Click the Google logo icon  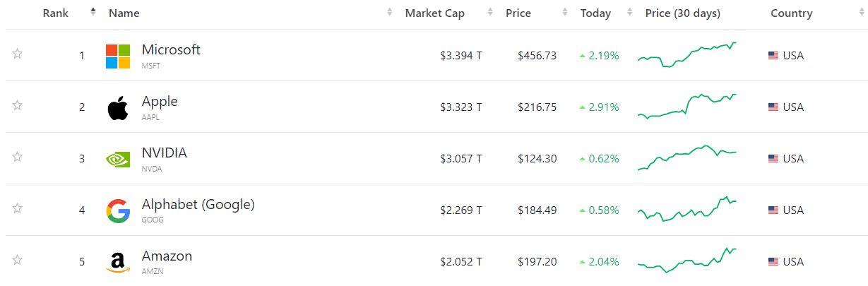click(118, 211)
